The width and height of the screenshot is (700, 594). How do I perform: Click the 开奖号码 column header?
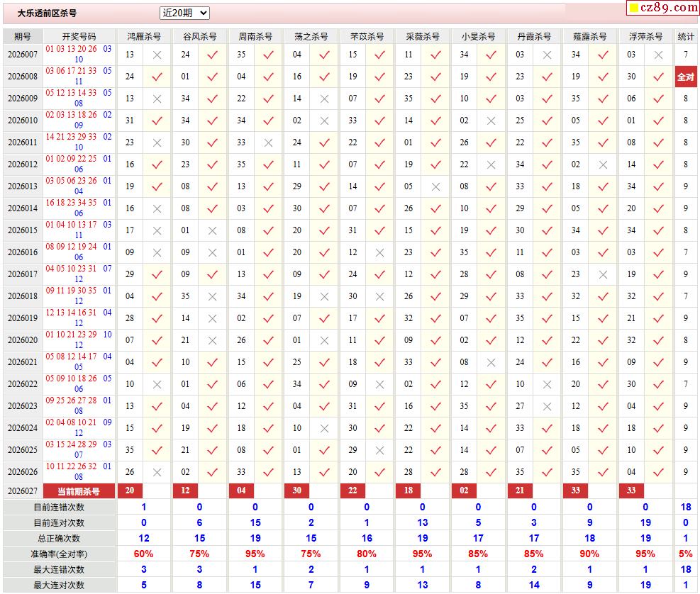79,36
